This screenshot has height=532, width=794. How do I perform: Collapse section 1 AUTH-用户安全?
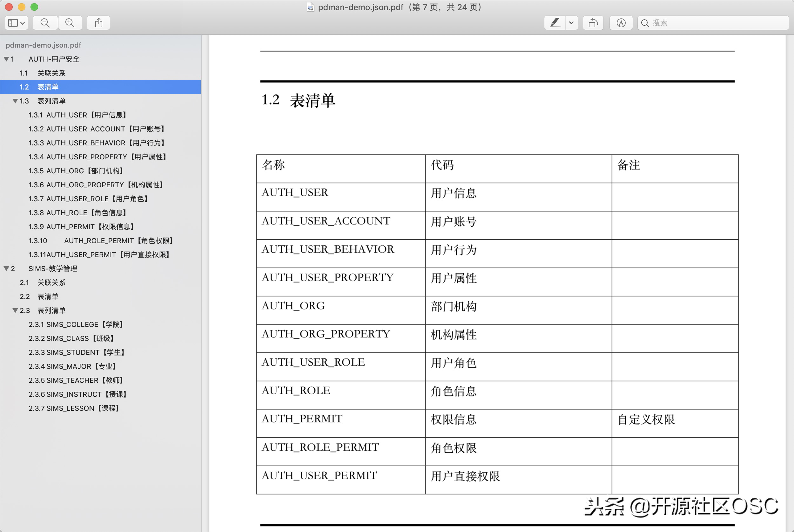click(x=6, y=59)
